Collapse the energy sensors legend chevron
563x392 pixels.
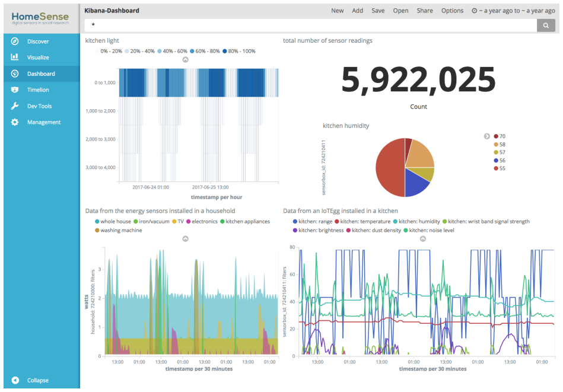185,239
